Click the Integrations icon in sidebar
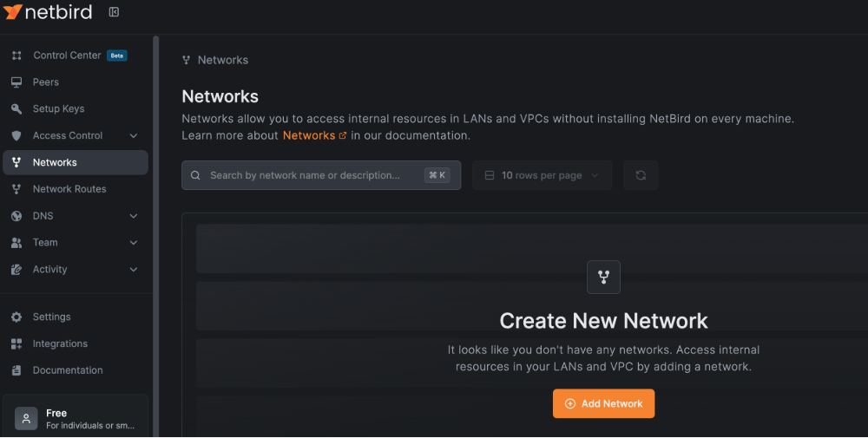This screenshot has width=868, height=438. [16, 344]
